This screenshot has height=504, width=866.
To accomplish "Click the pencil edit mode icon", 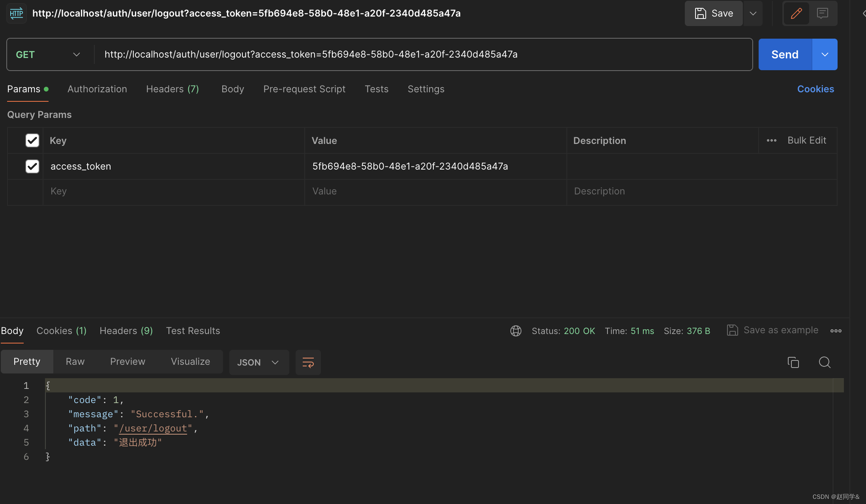I will [x=796, y=13].
